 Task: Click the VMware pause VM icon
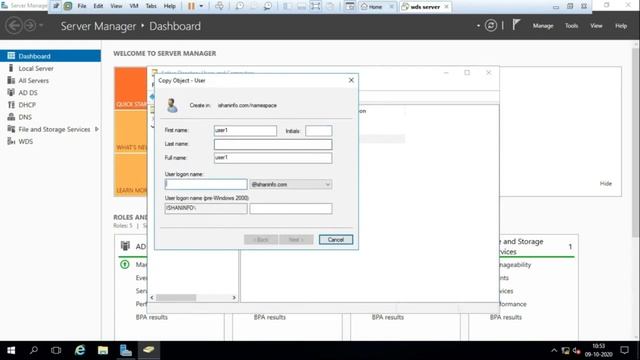click(191, 6)
